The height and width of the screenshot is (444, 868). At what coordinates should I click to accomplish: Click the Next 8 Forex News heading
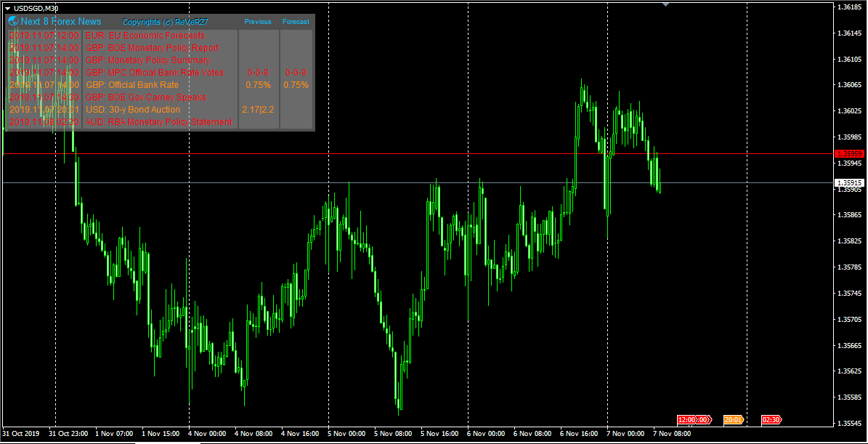coord(61,22)
